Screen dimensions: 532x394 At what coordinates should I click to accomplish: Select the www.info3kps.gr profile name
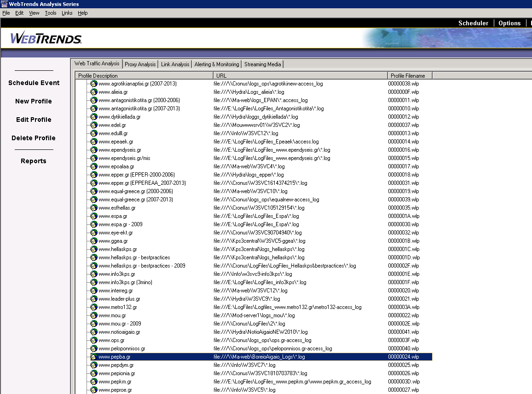pyautogui.click(x=117, y=274)
